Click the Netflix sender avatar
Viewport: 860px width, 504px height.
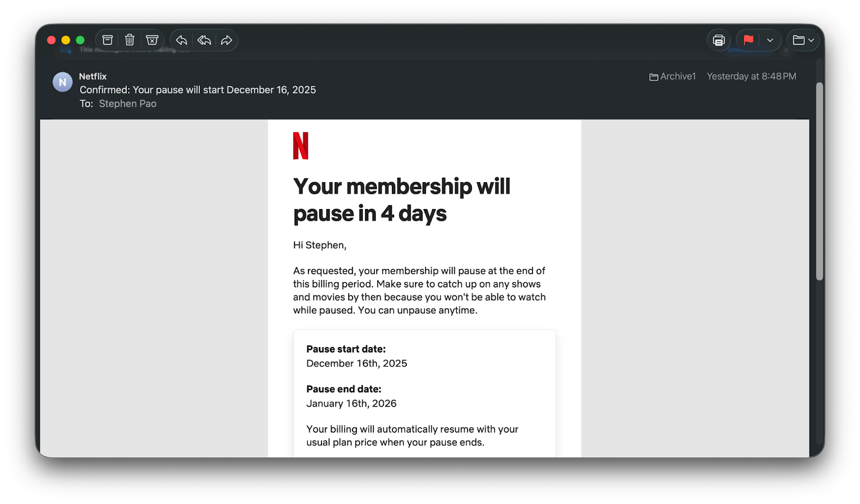point(62,82)
